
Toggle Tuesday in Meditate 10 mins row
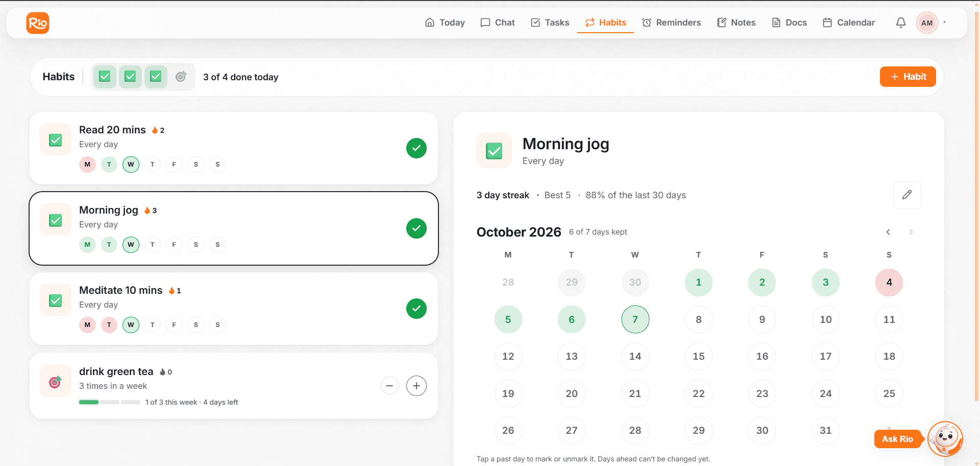[x=109, y=325]
